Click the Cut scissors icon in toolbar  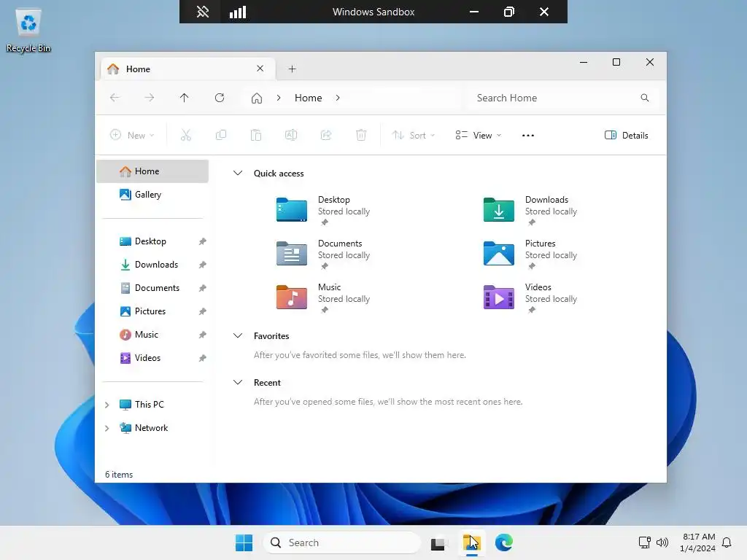click(186, 135)
